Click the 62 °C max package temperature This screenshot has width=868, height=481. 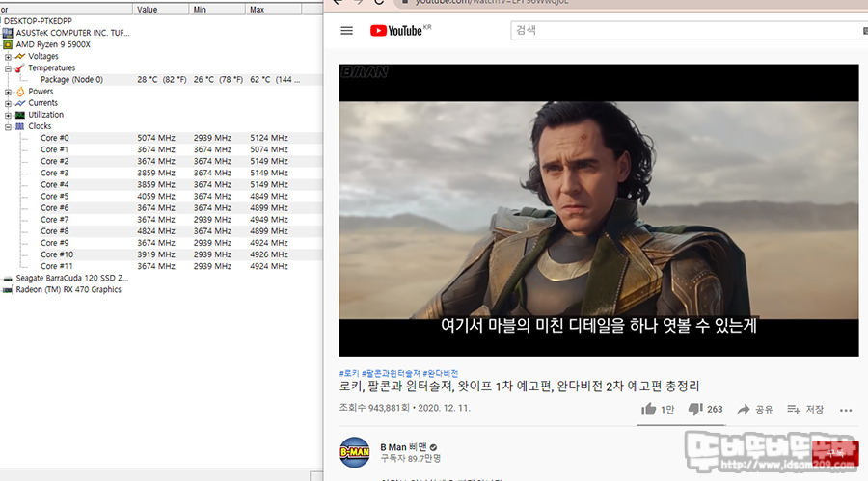(275, 80)
